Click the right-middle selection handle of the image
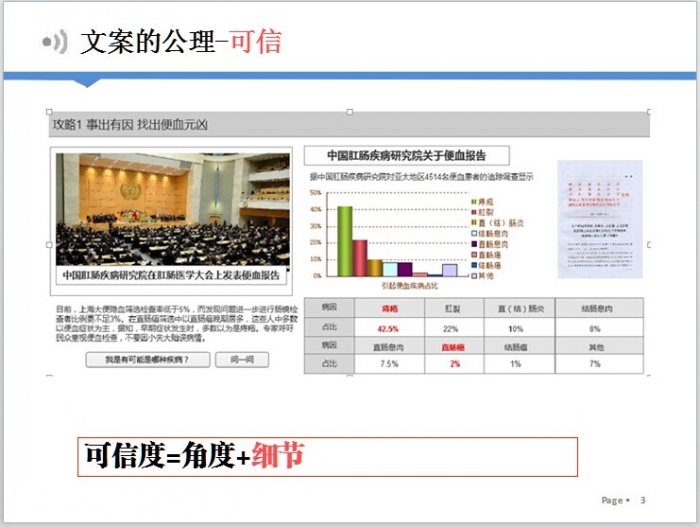Image resolution: width=700 pixels, height=528 pixels. (649, 244)
